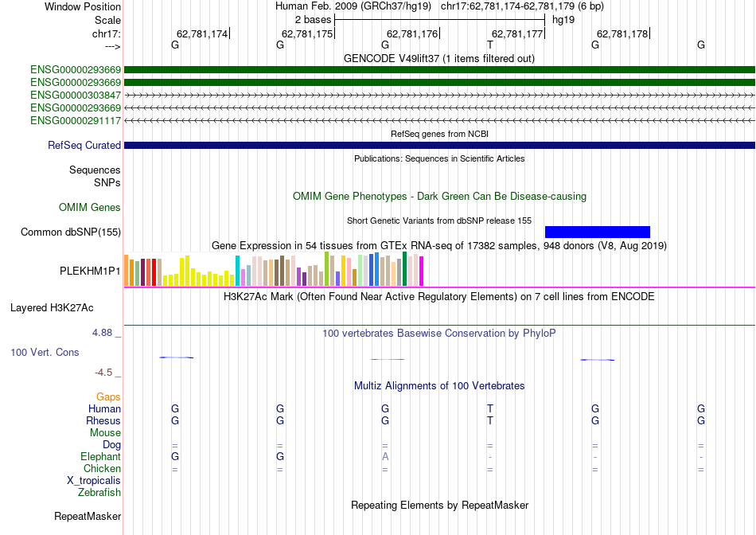Click the ENSG00000303847 right-pointing intron arrows line
The height and width of the screenshot is (535, 756).
[x=440, y=95]
